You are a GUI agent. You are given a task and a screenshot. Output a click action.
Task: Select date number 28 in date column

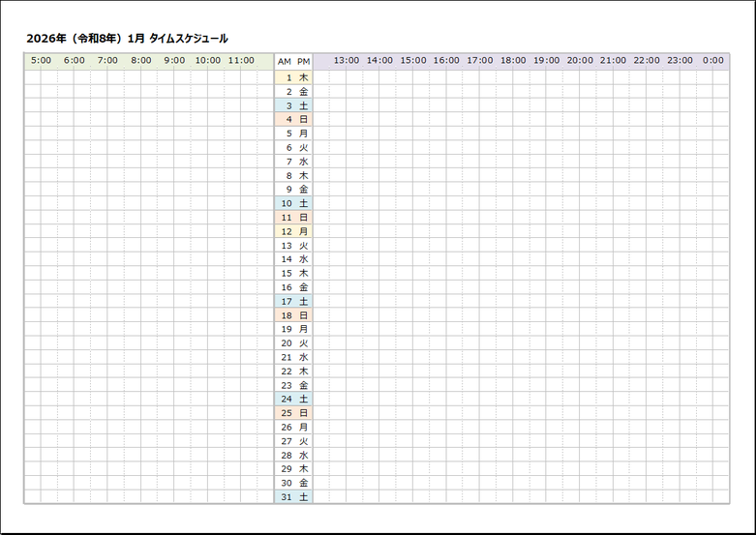tap(287, 455)
